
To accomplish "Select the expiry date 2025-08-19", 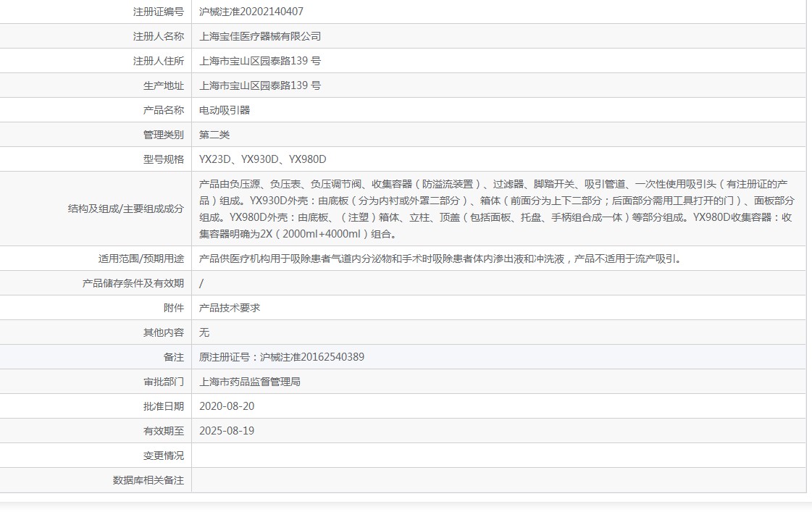I will click(227, 431).
